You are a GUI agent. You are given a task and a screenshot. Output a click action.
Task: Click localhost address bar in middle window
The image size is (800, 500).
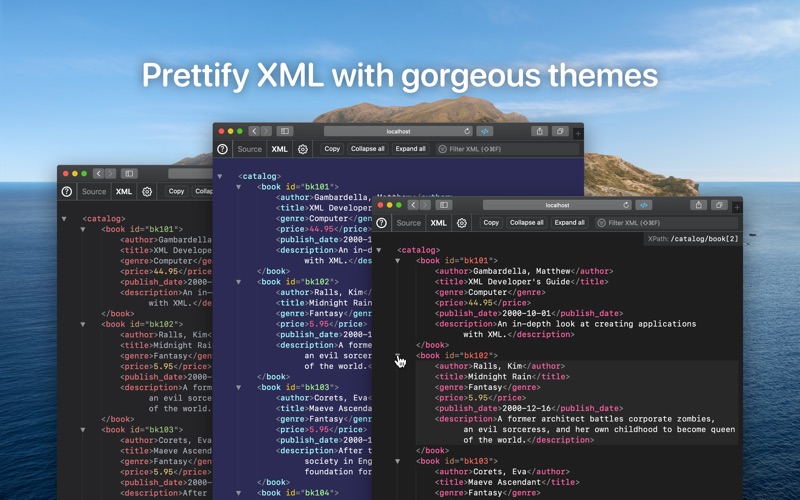pos(398,131)
